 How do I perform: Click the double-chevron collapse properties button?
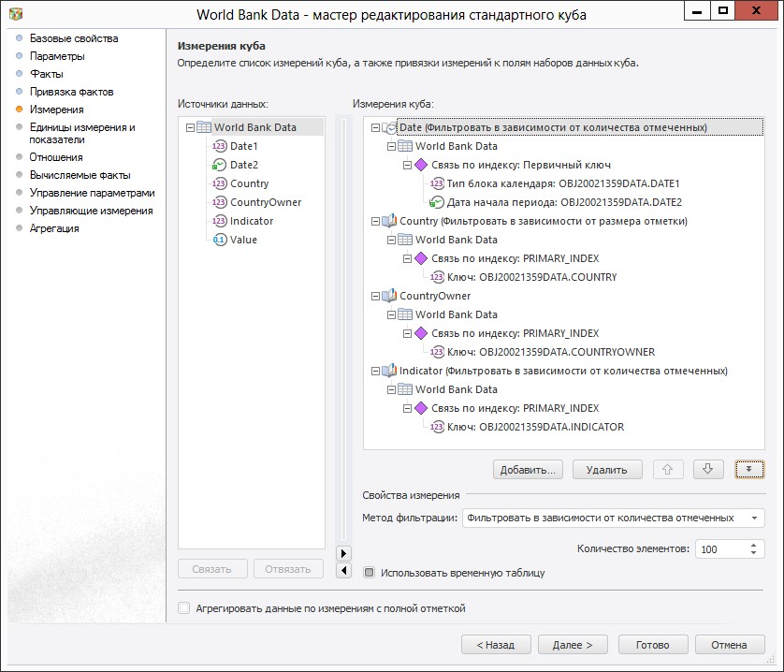[x=749, y=469]
